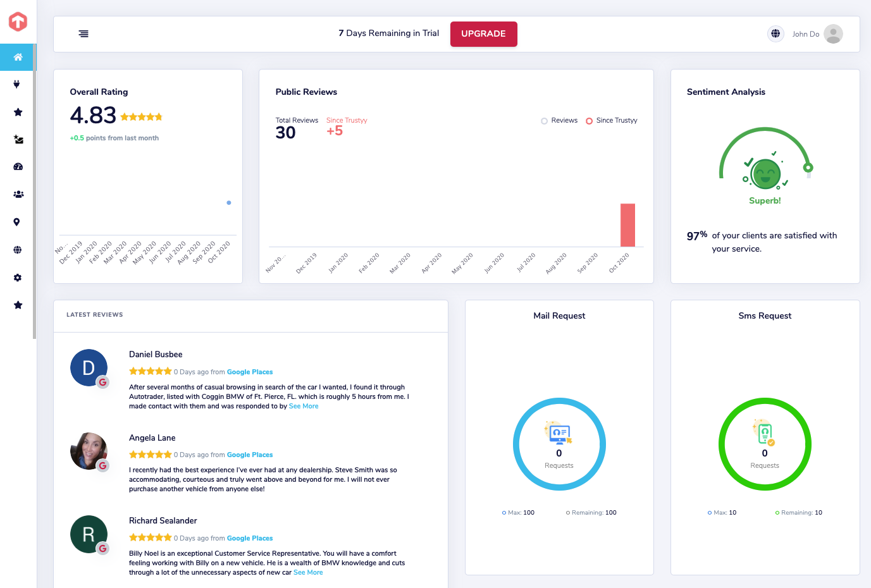The height and width of the screenshot is (588, 871).
Task: Open the speedometer gauge sidebar icon
Action: tap(18, 167)
